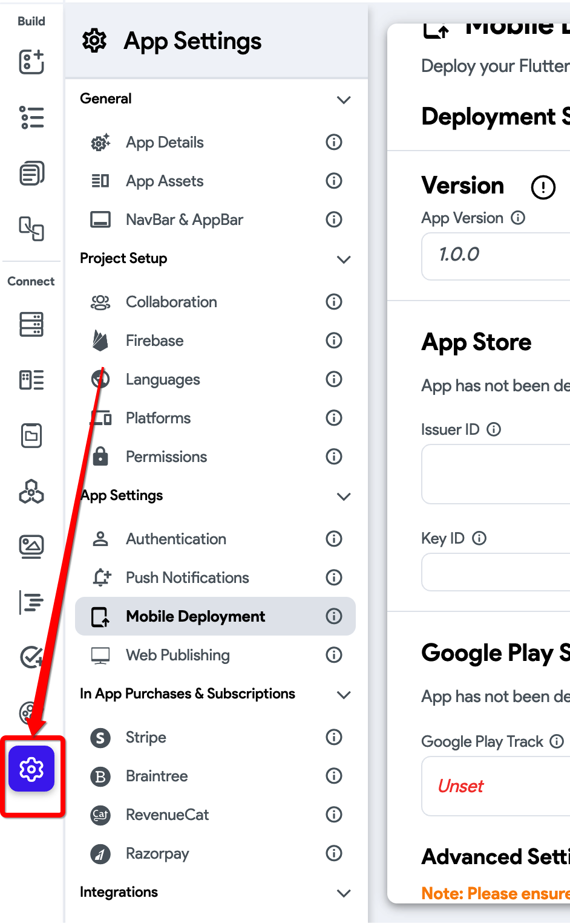Click the Version warning exclamation icon
This screenshot has width=570, height=924.
point(543,187)
